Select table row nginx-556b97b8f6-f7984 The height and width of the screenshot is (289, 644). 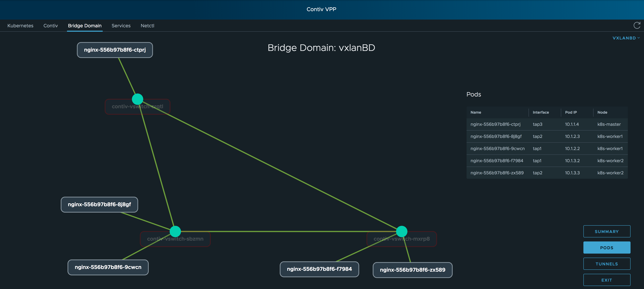click(547, 161)
